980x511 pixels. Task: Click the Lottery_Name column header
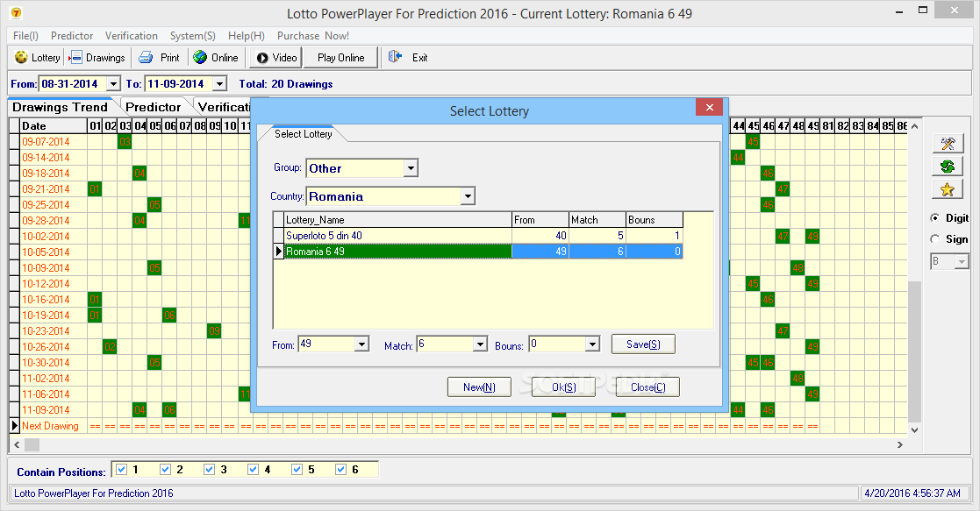coord(398,220)
